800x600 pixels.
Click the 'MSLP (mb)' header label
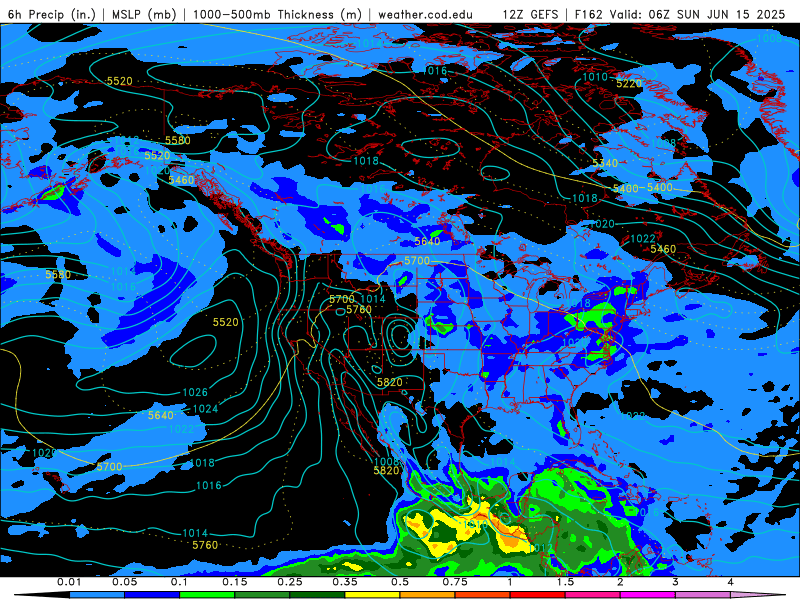[x=144, y=14]
